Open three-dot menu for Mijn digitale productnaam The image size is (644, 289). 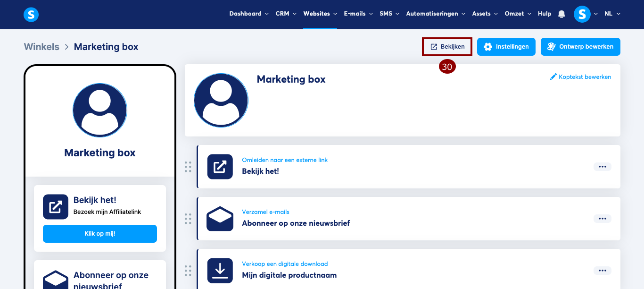602,271
